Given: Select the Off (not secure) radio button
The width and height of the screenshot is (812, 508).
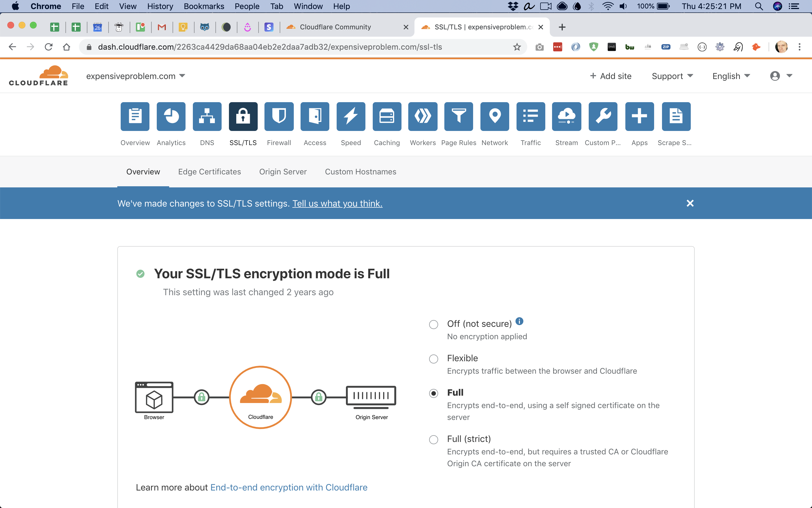Looking at the screenshot, I should (x=434, y=324).
